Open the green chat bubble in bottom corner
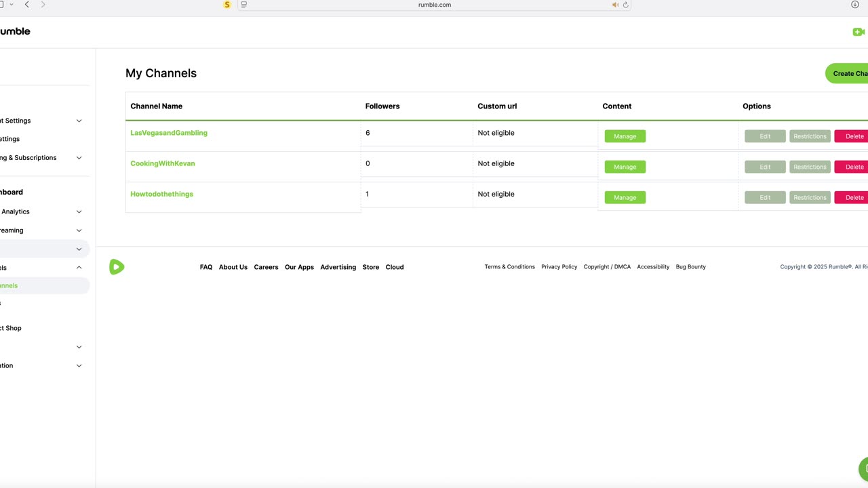The height and width of the screenshot is (488, 868). click(x=863, y=469)
